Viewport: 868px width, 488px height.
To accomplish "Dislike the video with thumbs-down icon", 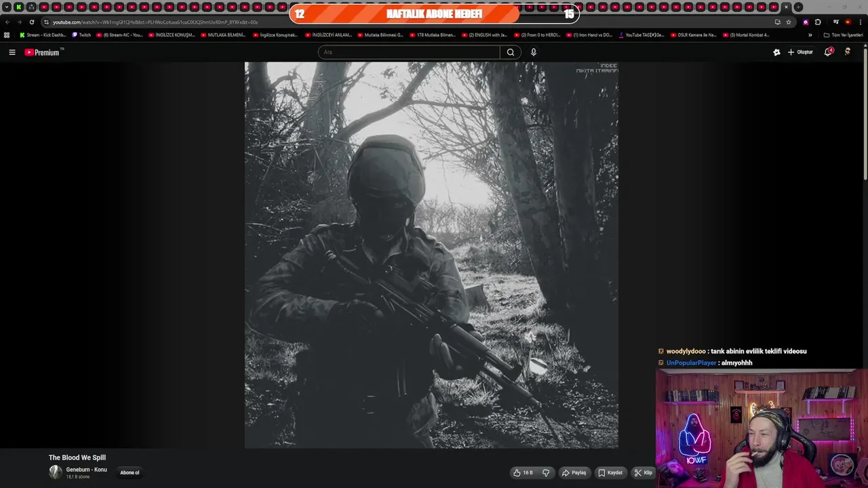I will (546, 472).
